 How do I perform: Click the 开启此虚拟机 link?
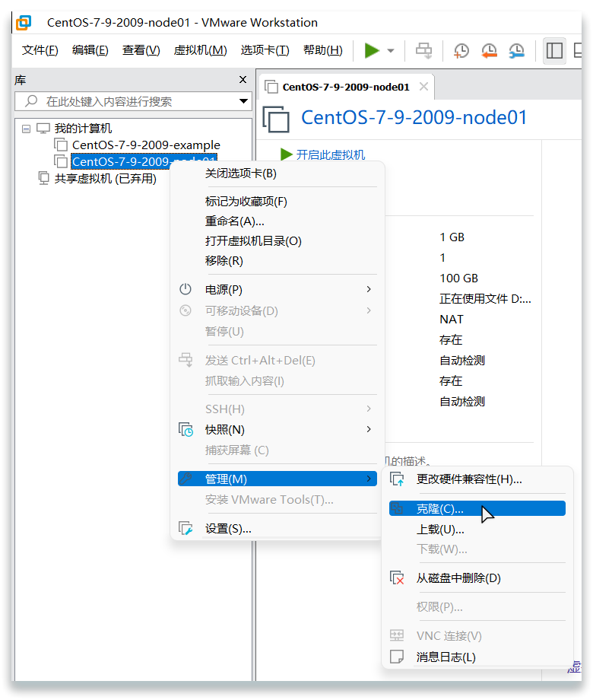[x=330, y=155]
